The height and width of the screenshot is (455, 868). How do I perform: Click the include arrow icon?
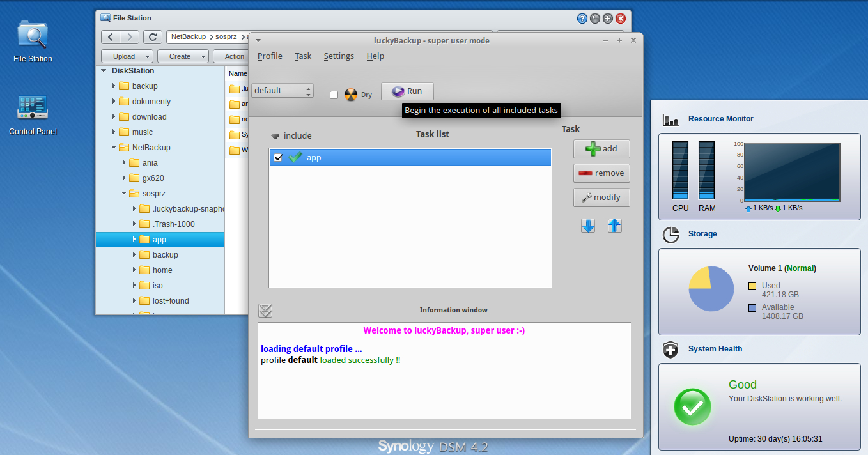pos(275,136)
